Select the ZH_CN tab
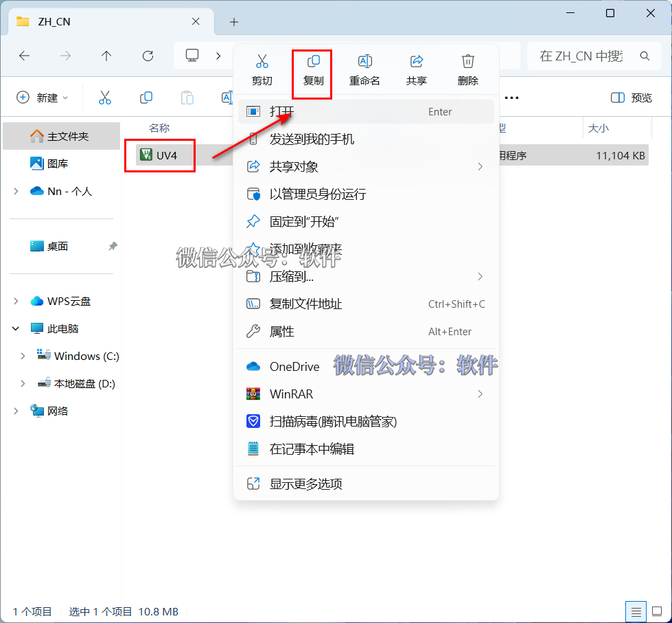This screenshot has height=623, width=672. (x=111, y=21)
